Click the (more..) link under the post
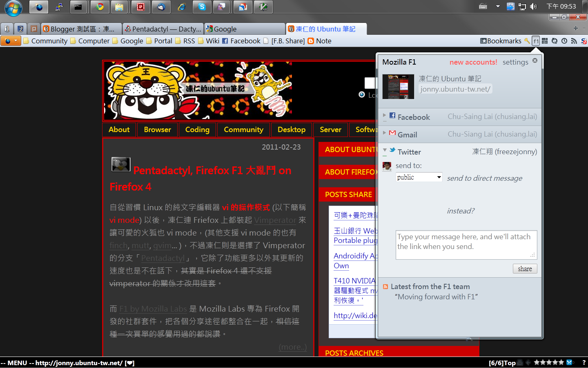588x368 pixels. (x=292, y=347)
